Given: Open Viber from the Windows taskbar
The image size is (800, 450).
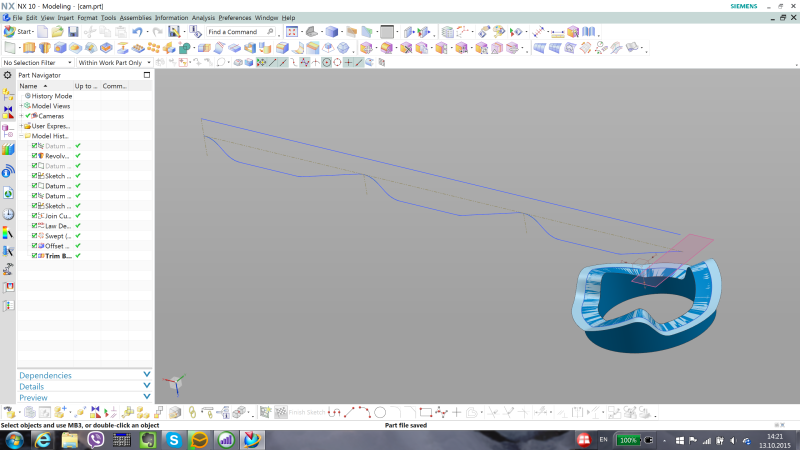Looking at the screenshot, I should pos(95,440).
